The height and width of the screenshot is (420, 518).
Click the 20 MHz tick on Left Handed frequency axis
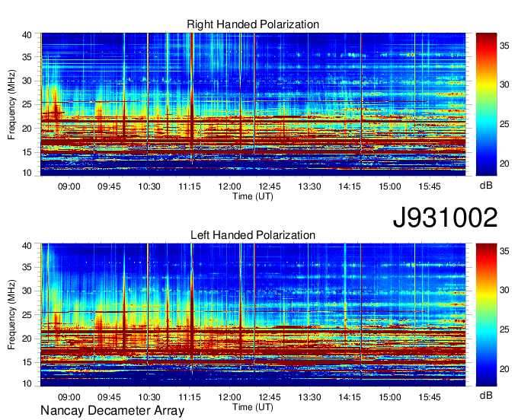[27, 339]
